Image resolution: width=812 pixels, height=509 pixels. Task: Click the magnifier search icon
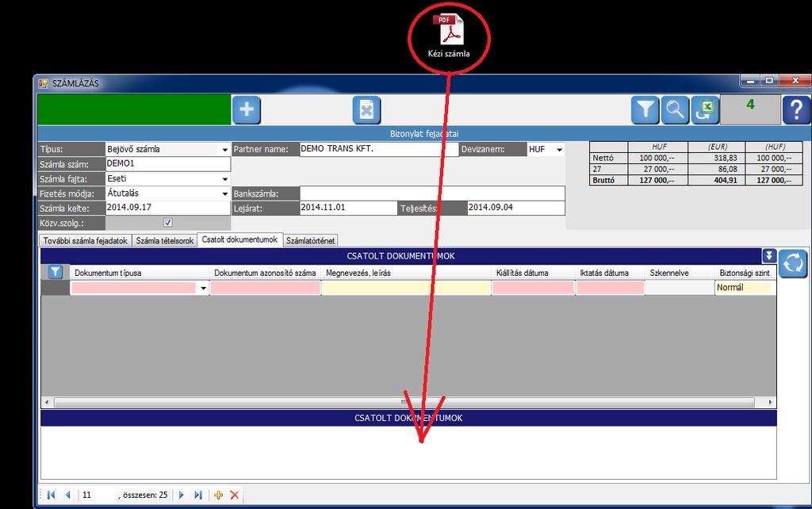676,109
